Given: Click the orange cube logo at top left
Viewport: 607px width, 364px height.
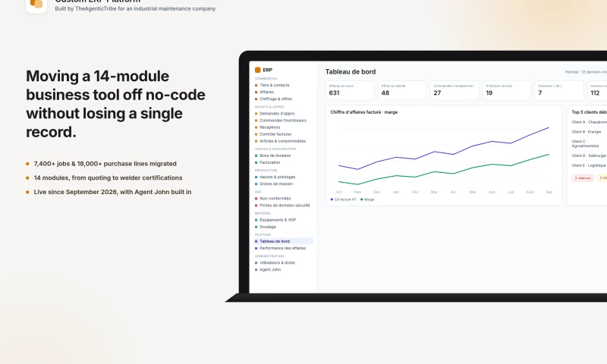Looking at the screenshot, I should point(36,4).
